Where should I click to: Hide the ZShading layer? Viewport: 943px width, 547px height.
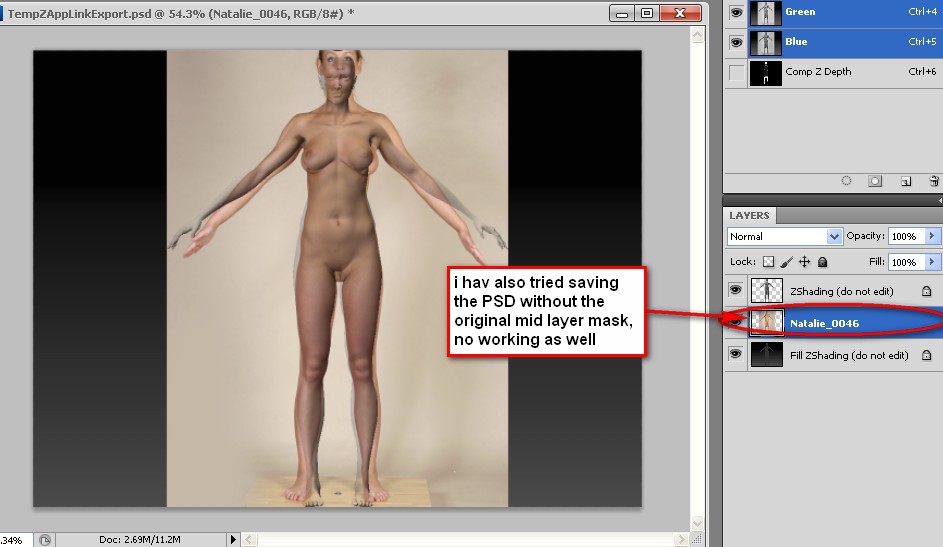[737, 290]
